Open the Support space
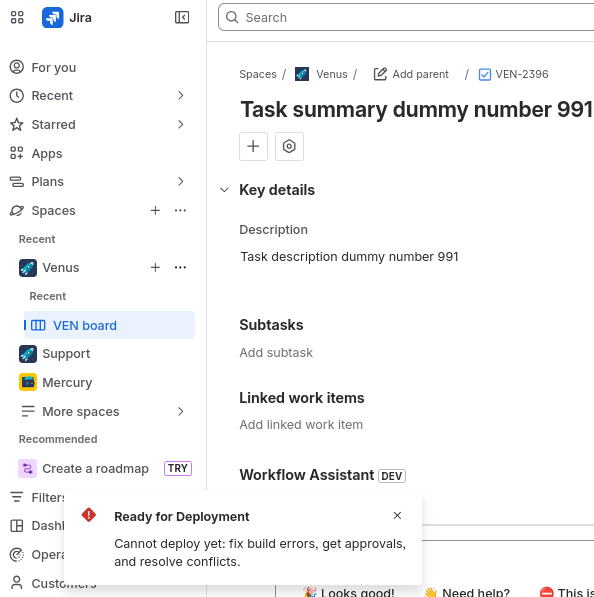594x597 pixels. (66, 354)
